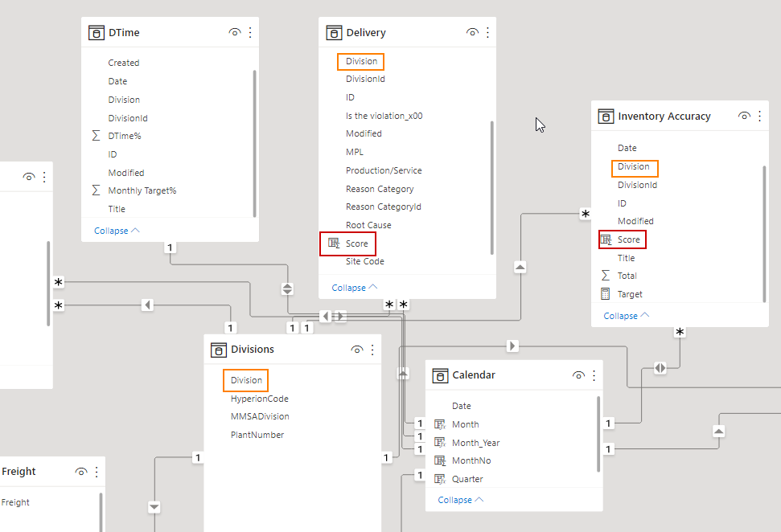Select the bidirectional vertical filter arrow below DTime

click(x=287, y=289)
